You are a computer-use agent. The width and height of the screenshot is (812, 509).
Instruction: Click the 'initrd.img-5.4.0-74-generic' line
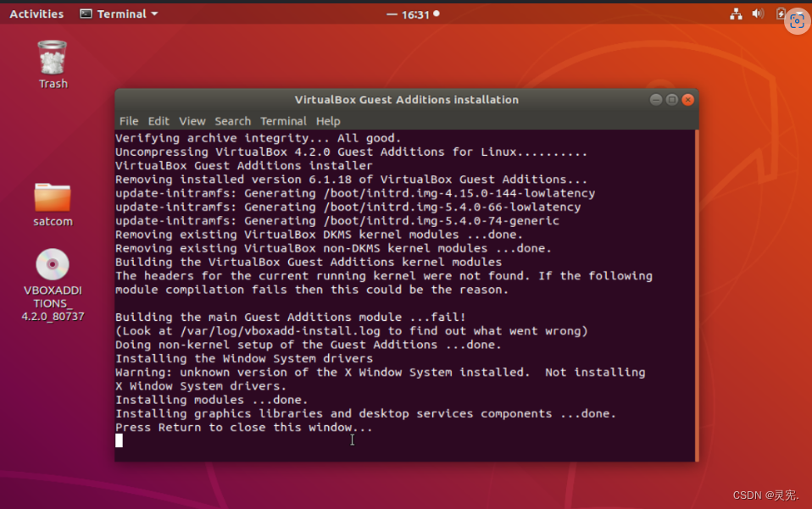point(337,221)
